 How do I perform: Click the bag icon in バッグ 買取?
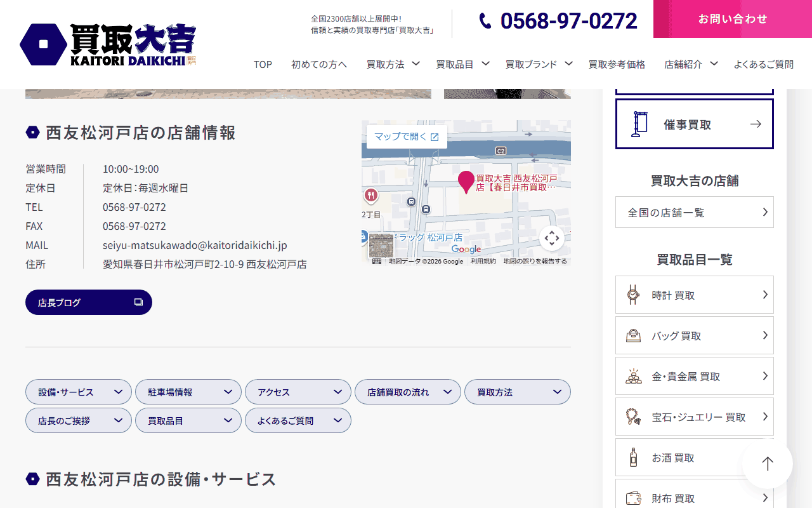632,335
